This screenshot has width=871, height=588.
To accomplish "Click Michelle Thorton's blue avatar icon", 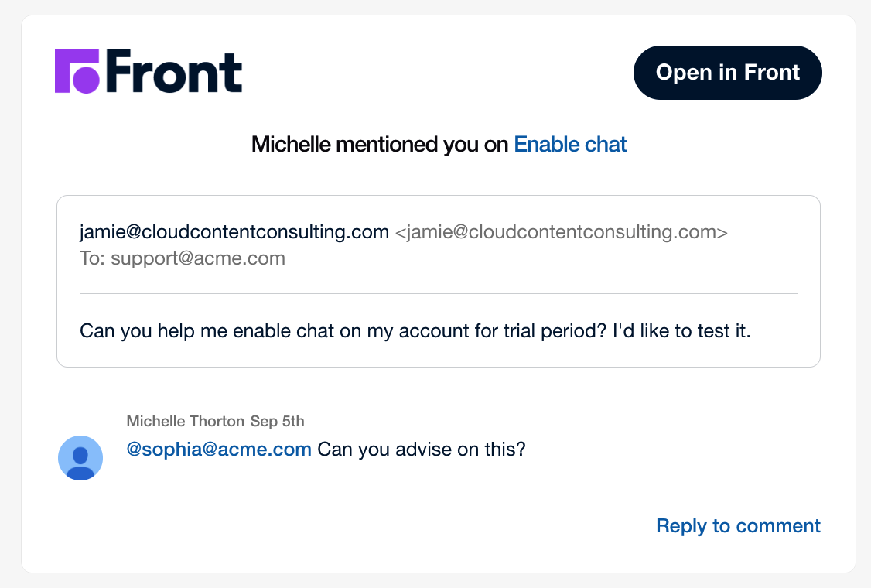I will 80,458.
